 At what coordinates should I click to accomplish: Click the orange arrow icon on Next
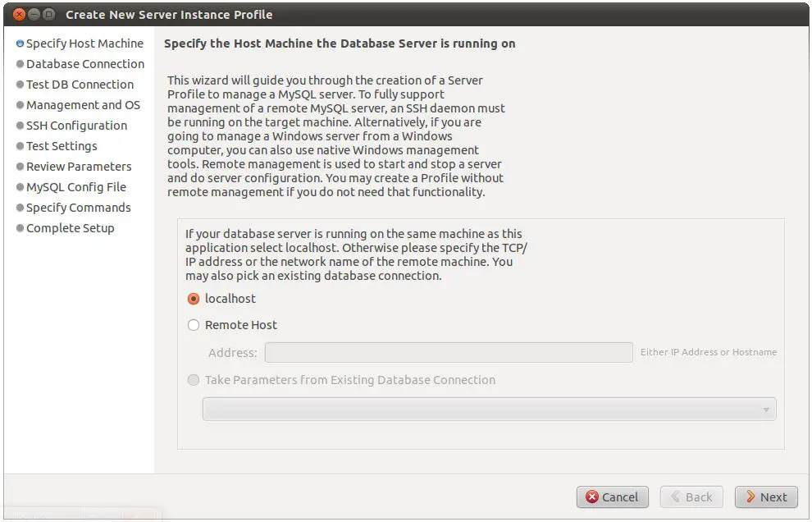click(x=750, y=497)
